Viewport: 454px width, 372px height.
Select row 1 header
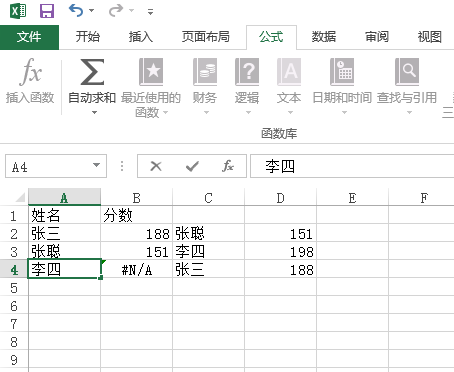pos(14,216)
